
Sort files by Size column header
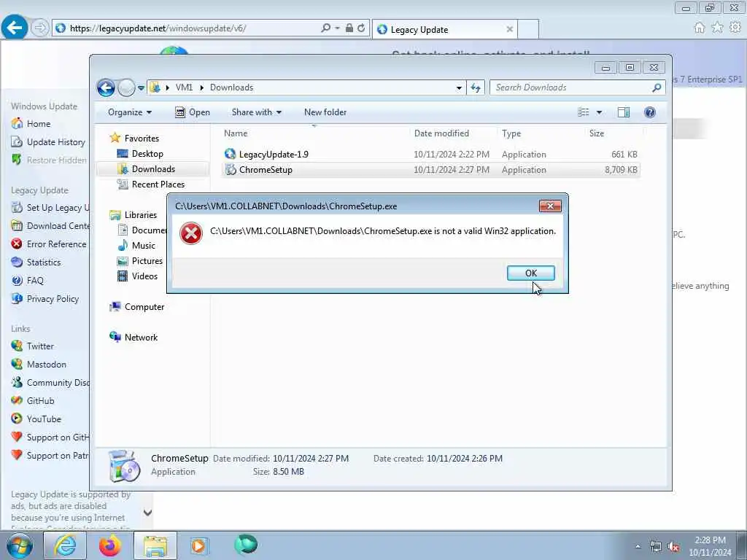coord(597,133)
